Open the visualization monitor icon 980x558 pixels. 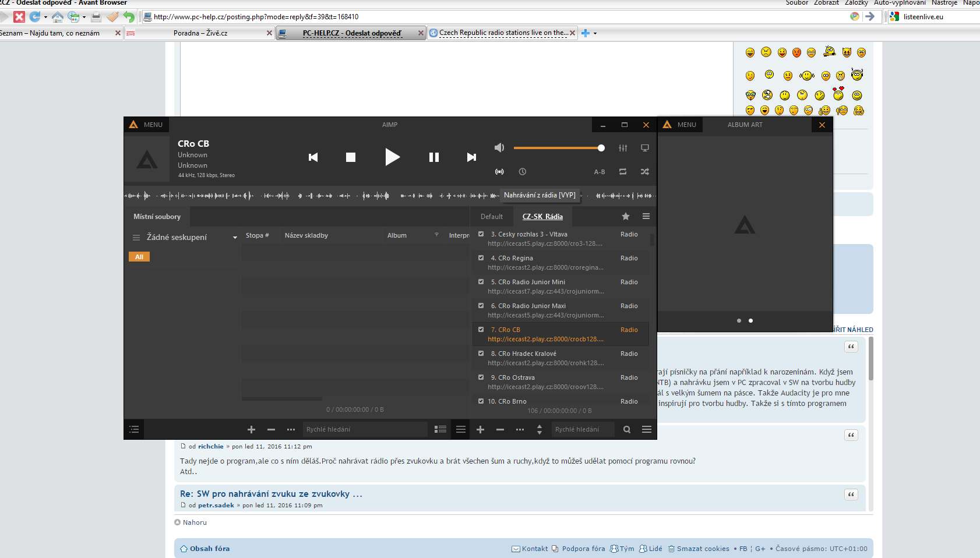[x=645, y=148]
